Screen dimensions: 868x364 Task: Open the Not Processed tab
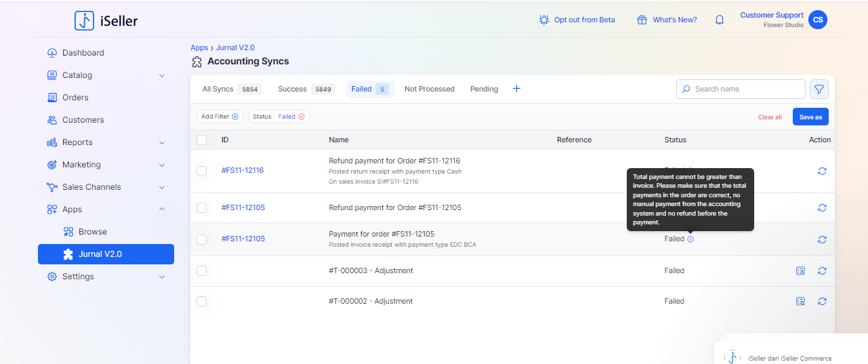[x=430, y=89]
